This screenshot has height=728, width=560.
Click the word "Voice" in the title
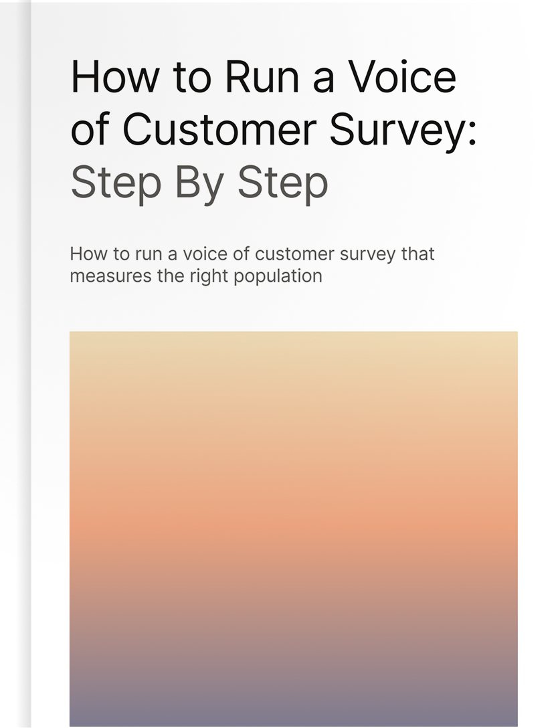(x=401, y=77)
